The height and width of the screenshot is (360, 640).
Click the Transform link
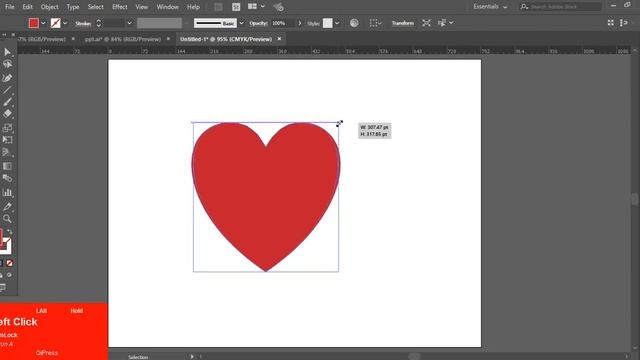(x=403, y=23)
